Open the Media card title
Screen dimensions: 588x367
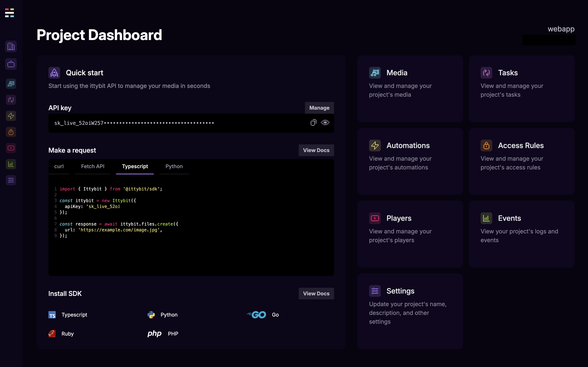pos(397,73)
